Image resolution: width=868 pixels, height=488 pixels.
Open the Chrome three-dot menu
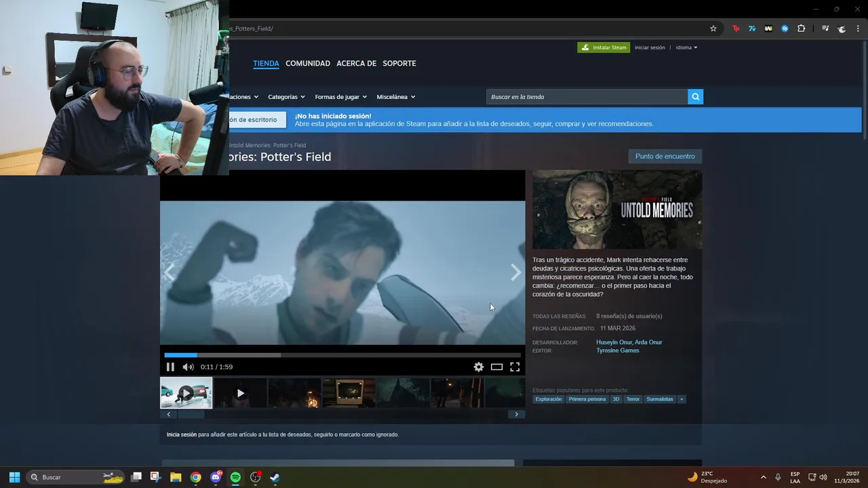tap(858, 28)
